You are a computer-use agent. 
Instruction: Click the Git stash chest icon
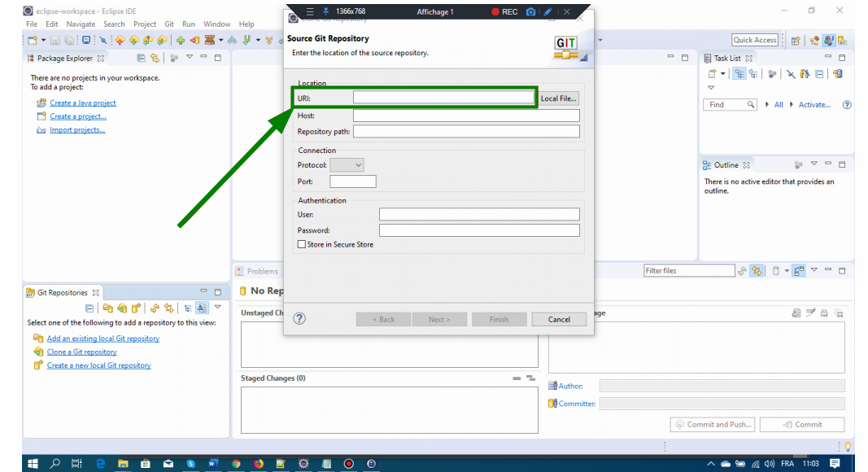coord(209,40)
